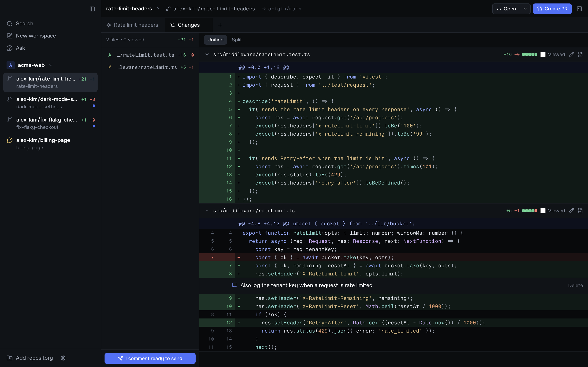
Task: Send the 1 comment ready button
Action: pos(150,358)
